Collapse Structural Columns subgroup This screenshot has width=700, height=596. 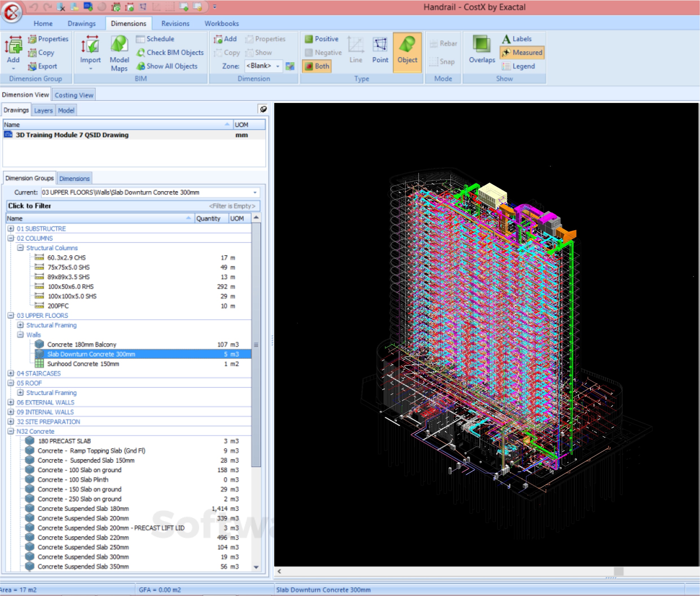tap(20, 248)
